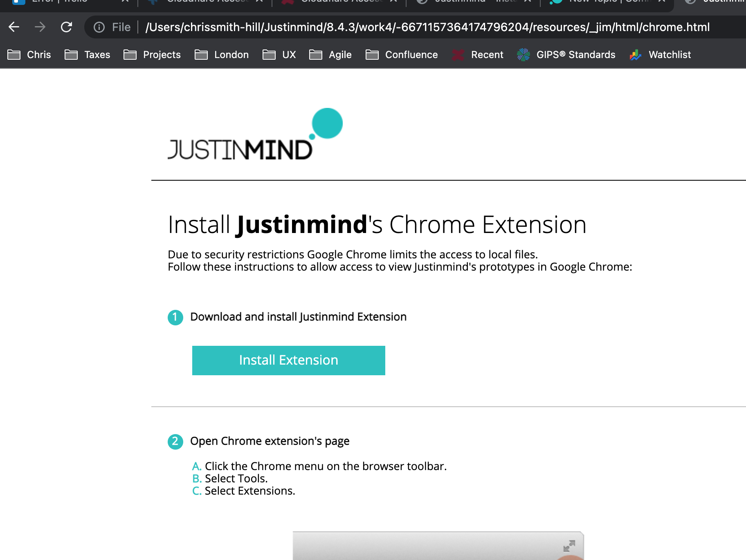The image size is (746, 560).
Task: Expand the Taxes bookmarks folder
Action: (88, 55)
